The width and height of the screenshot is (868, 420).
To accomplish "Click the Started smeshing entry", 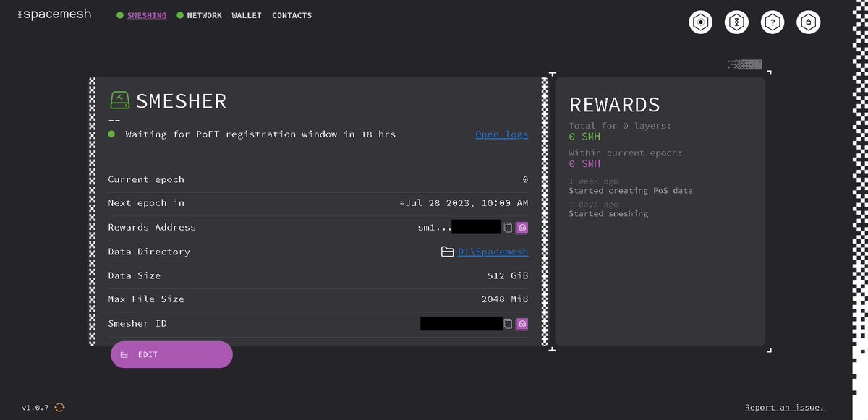I will pyautogui.click(x=608, y=214).
